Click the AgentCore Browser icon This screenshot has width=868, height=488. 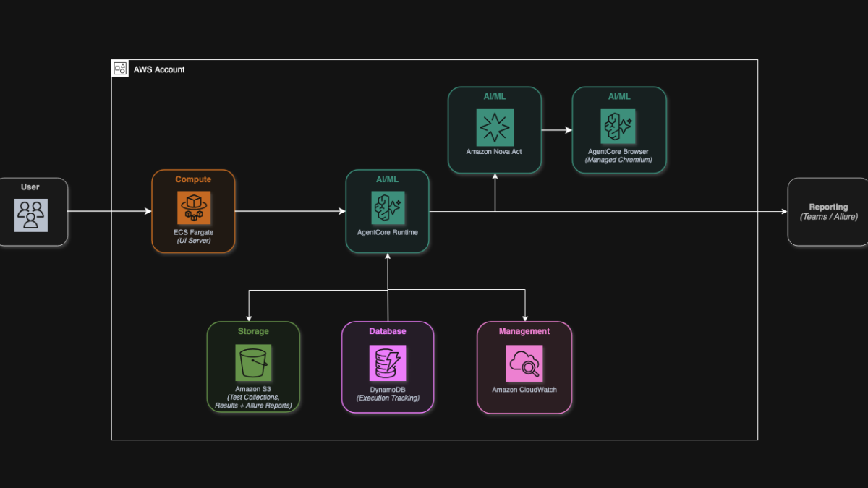coord(618,127)
